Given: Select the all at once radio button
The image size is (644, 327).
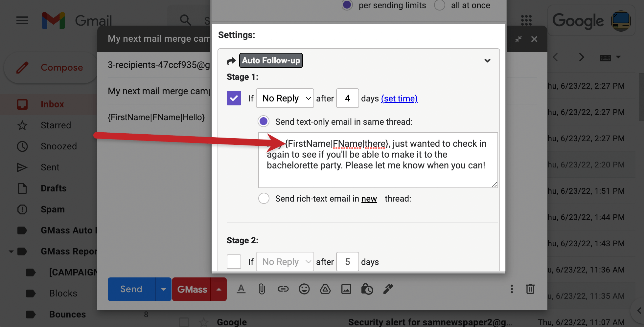Looking at the screenshot, I should coord(440,5).
